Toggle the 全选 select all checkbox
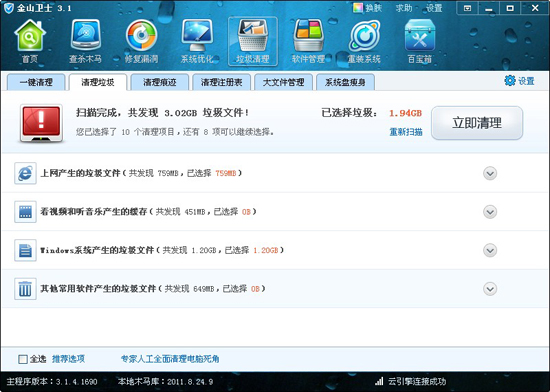550x392 pixels. coord(23,359)
